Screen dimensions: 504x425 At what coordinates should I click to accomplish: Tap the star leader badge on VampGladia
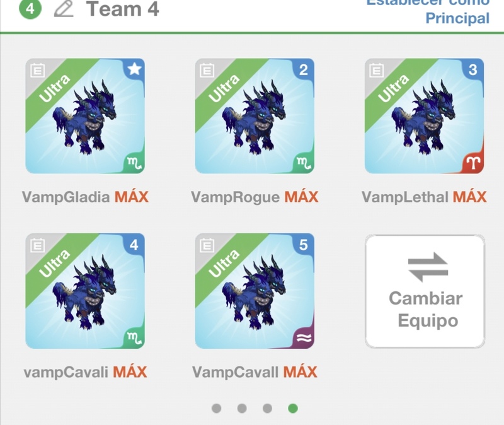pos(134,69)
